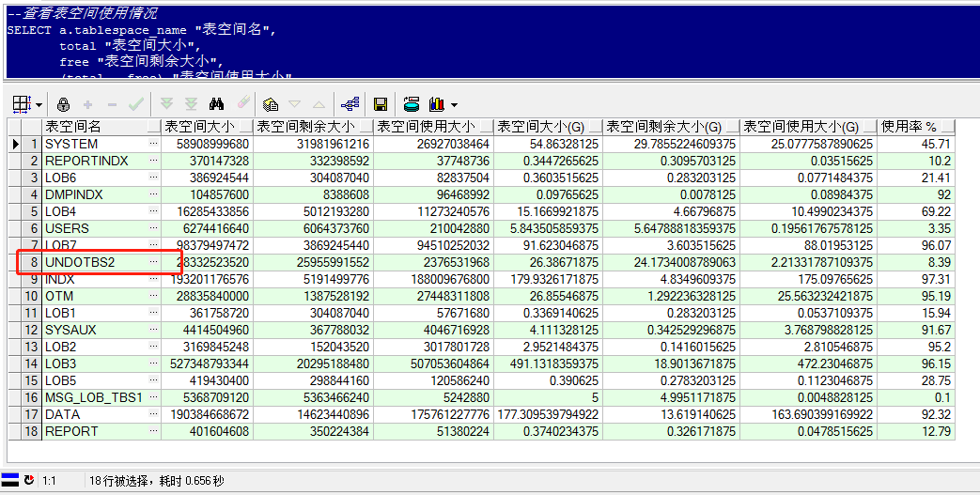This screenshot has width=980, height=495.
Task: Expand the dropdown arrow beside chart icon
Action: [455, 104]
